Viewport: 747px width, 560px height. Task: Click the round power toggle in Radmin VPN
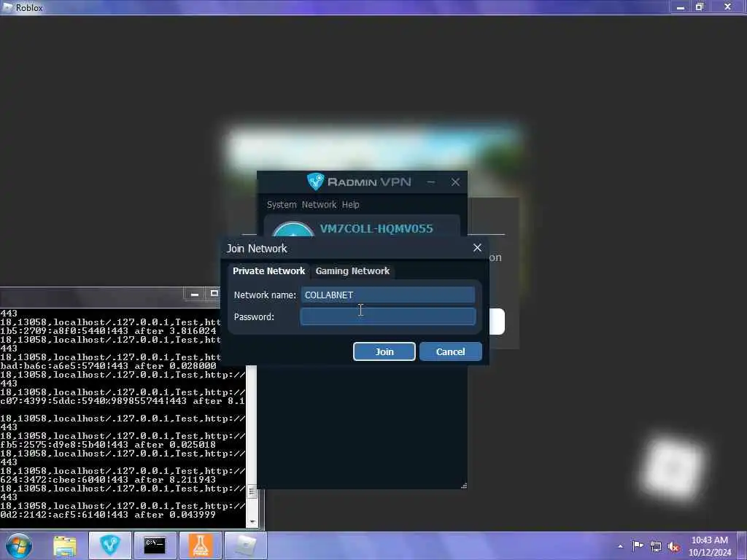pyautogui.click(x=293, y=230)
